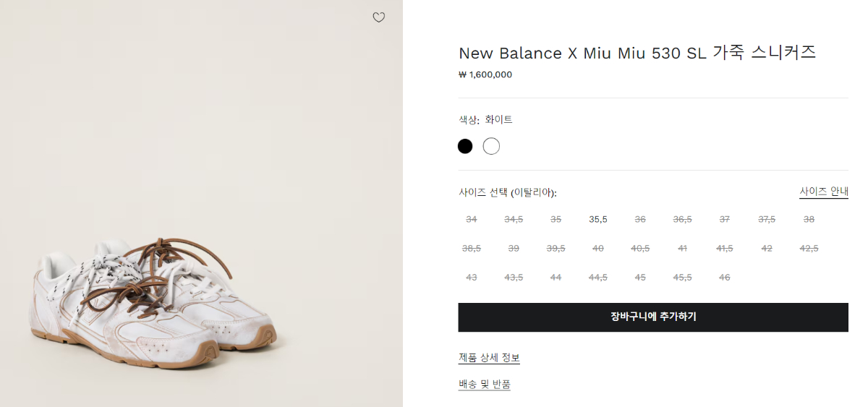The image size is (868, 407).
Task: Choose size 36,5
Action: pyautogui.click(x=682, y=219)
